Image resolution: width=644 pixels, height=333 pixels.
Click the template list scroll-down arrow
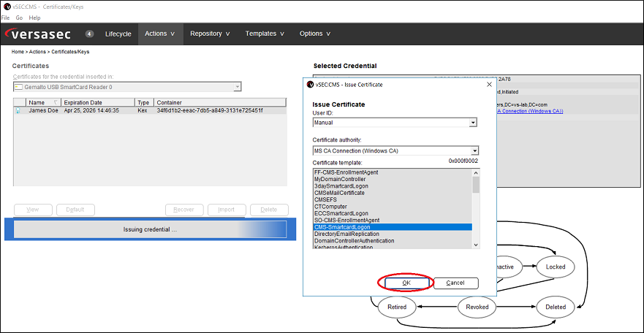[x=476, y=245]
